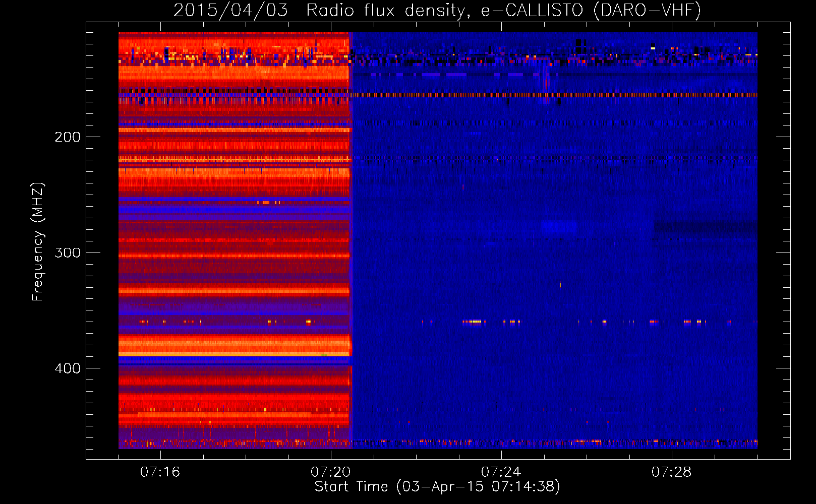Click the 07:16 time tick label
The height and width of the screenshot is (504, 816).
pos(160,472)
